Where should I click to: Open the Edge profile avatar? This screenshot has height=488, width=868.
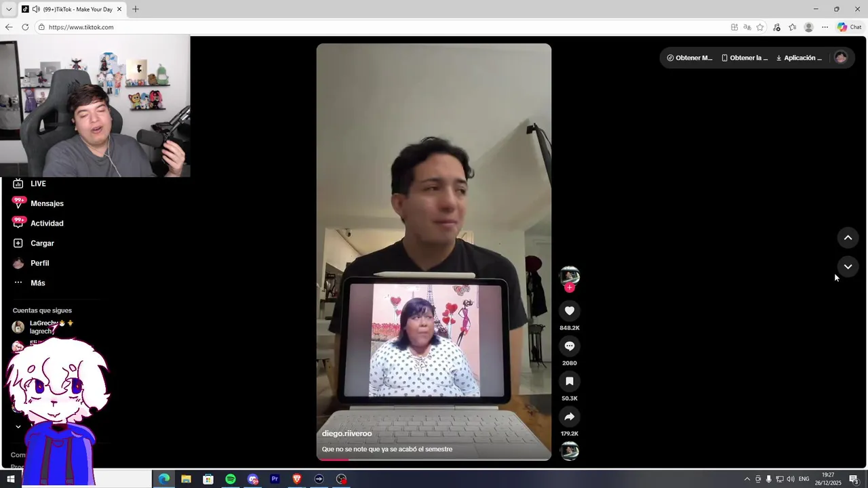pyautogui.click(x=808, y=27)
